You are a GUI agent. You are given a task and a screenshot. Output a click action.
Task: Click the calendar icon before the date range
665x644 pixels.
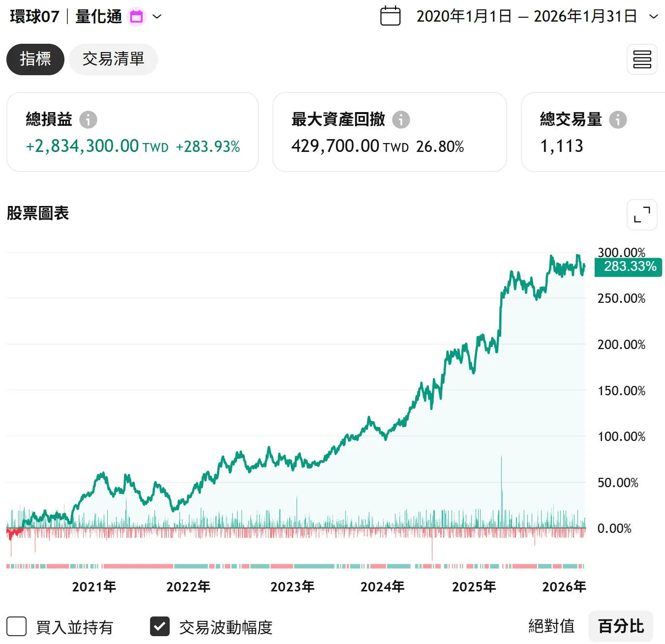click(x=390, y=16)
